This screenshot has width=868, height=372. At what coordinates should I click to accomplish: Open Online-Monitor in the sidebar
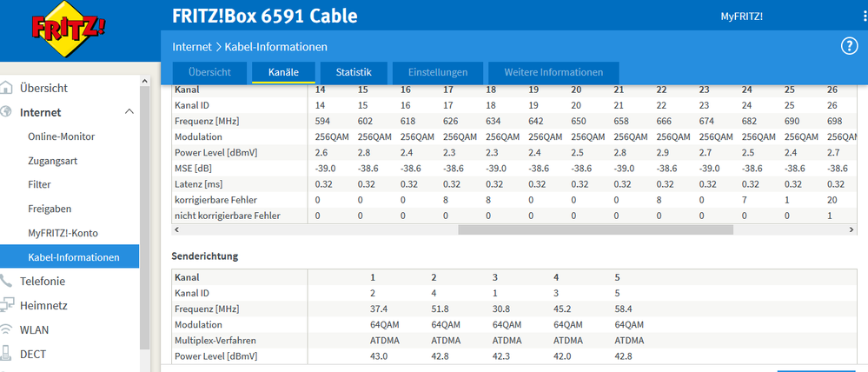point(61,136)
